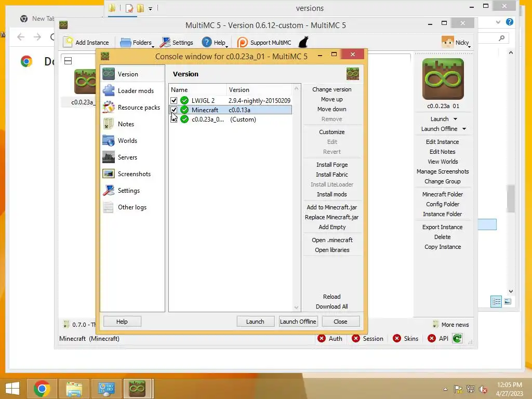Click Support MultiMC Patreon icon
532x399 pixels.
[242, 43]
